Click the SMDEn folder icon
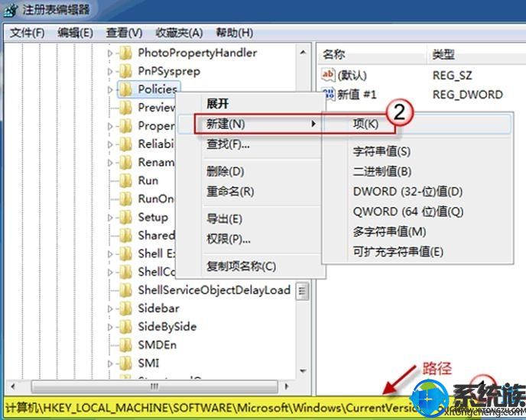 126,344
